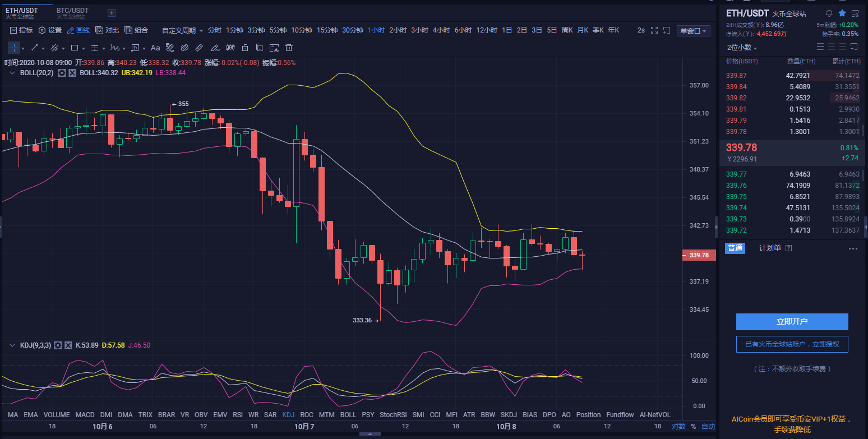Select the 1小时 timeframe
The width and height of the screenshot is (868, 439).
tap(376, 30)
